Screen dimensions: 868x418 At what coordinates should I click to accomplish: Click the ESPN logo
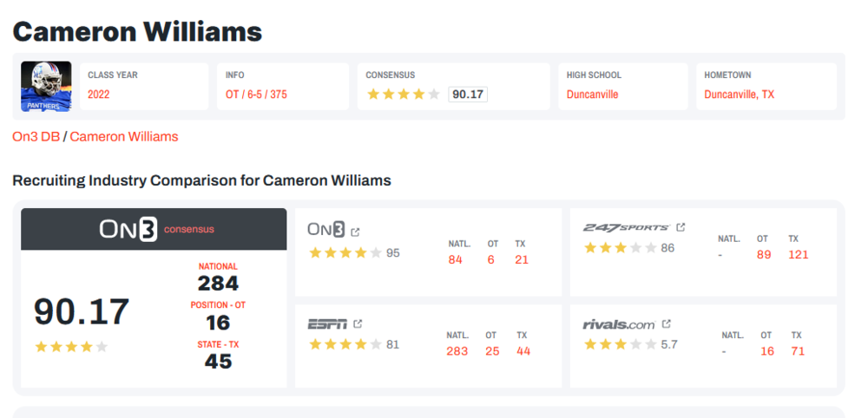click(327, 324)
